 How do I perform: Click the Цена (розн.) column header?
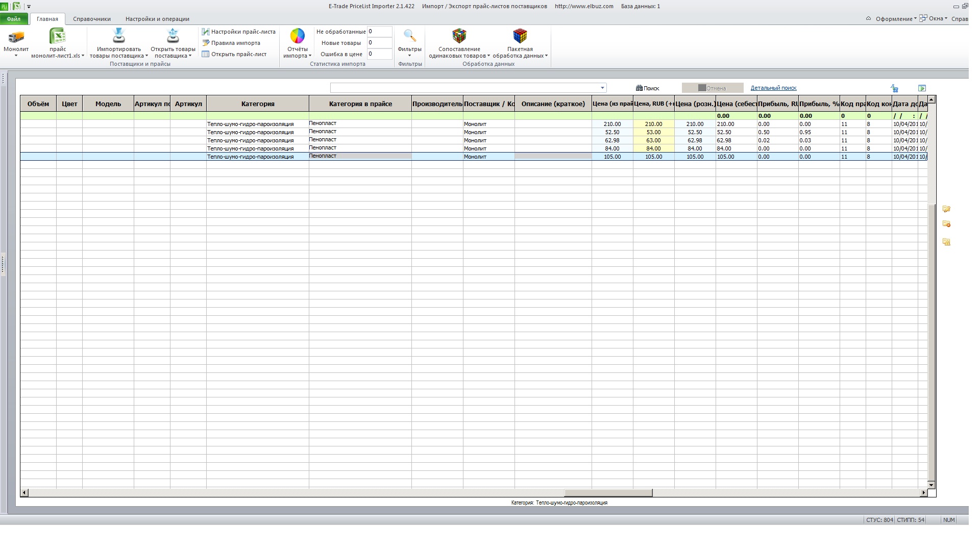(x=695, y=104)
